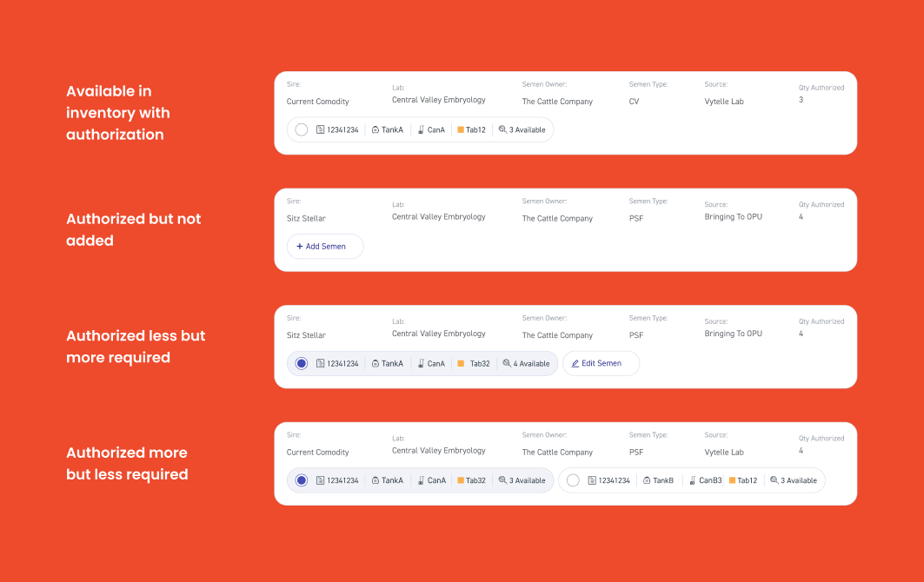Click the cane icon in the Edit Semen row
This screenshot has width=924, height=582.
pos(421,363)
